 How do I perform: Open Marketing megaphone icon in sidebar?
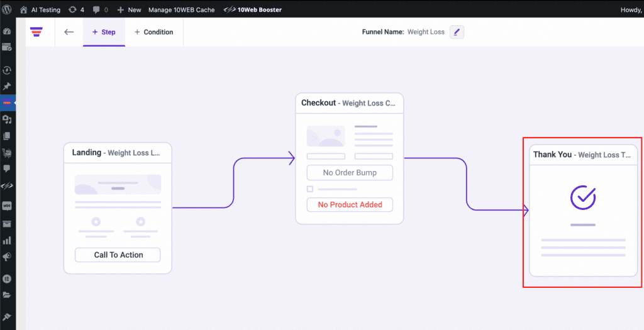tap(8, 257)
